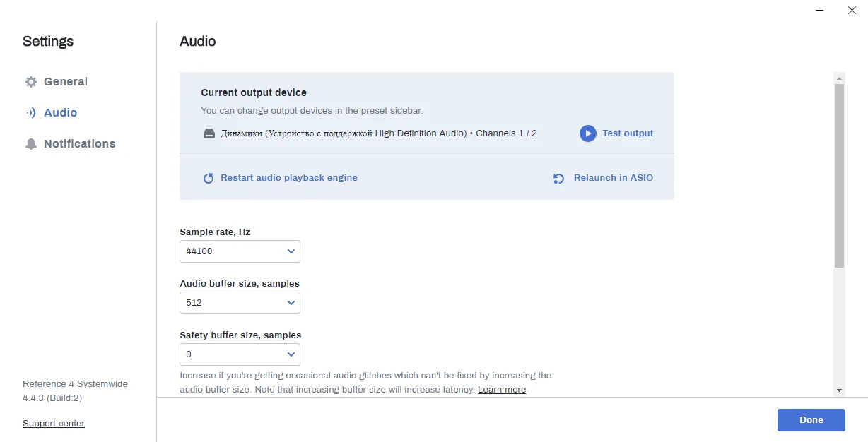Click the Relaunch in ASIO icon

pyautogui.click(x=558, y=179)
